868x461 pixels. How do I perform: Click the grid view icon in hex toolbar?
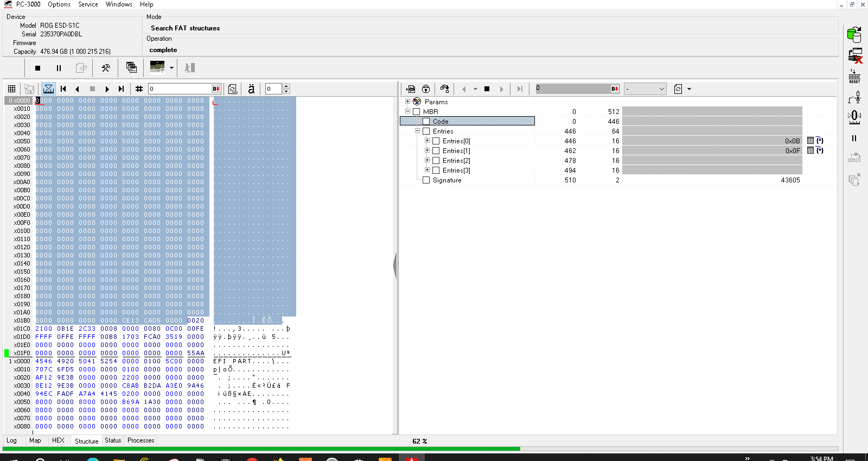tap(11, 89)
